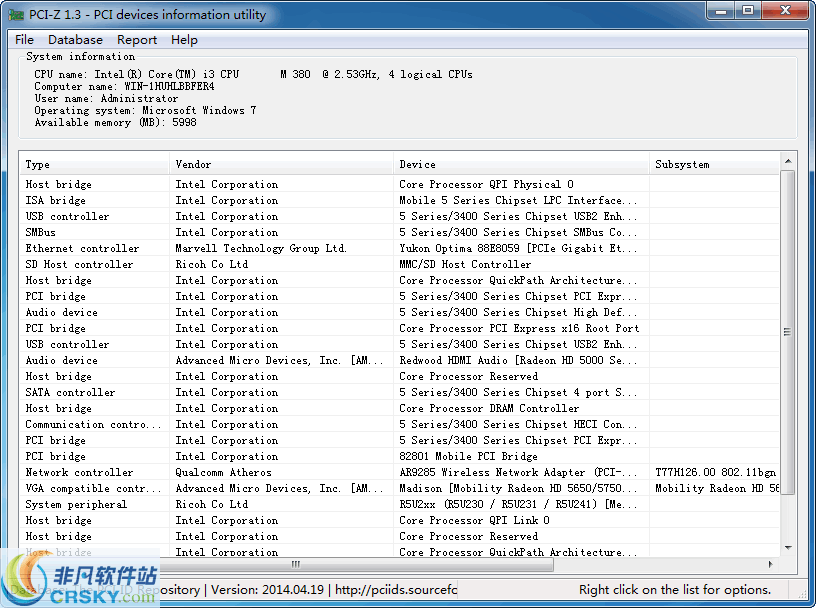Click the PCI-Z icon in the title bar
This screenshot has width=816, height=608.
pyautogui.click(x=16, y=14)
